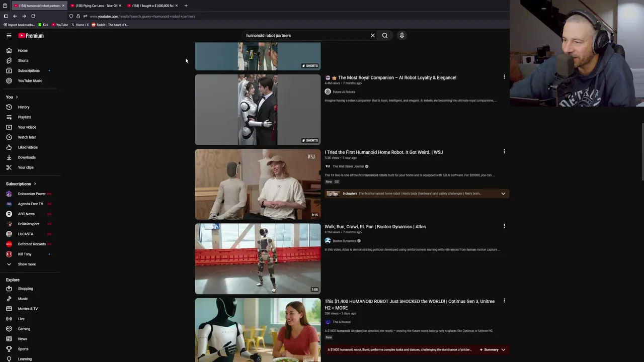Viewport: 644px width, 362px height.
Task: Open a new browser tab
Action: coord(186,6)
